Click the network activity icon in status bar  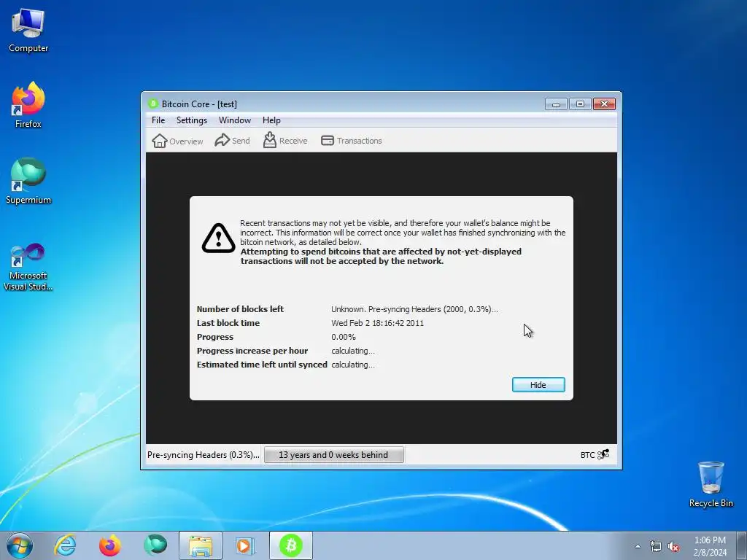[x=603, y=454]
